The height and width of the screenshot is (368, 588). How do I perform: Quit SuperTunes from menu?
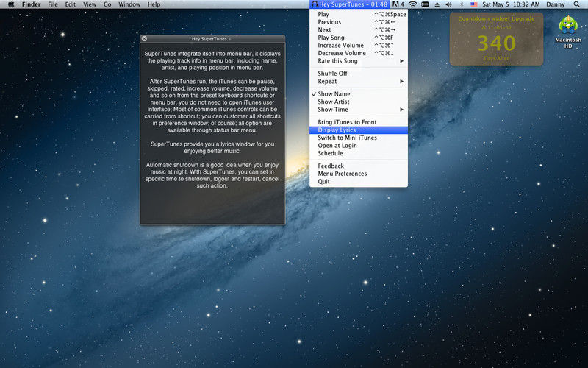pyautogui.click(x=359, y=182)
